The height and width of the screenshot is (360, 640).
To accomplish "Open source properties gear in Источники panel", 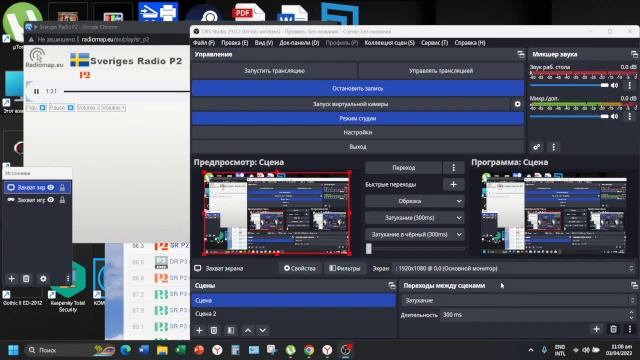I will pyautogui.click(x=43, y=279).
